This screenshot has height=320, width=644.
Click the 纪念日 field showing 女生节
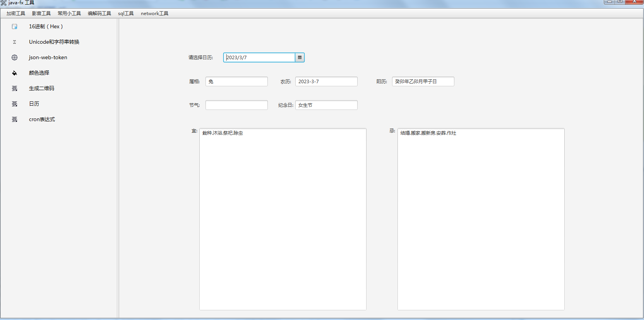326,105
